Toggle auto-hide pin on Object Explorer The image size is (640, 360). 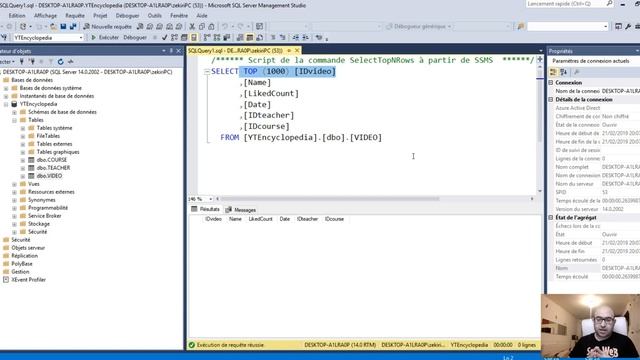point(171,51)
